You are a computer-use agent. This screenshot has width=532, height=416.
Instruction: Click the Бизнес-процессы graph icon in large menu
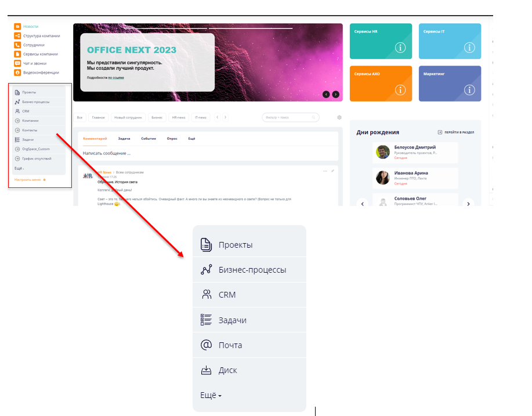click(207, 270)
